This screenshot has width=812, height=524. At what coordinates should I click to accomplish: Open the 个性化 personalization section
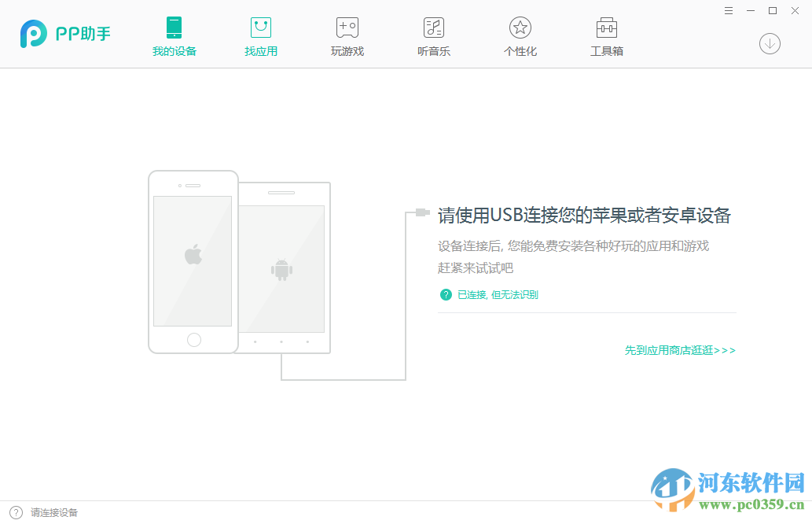coord(520,35)
